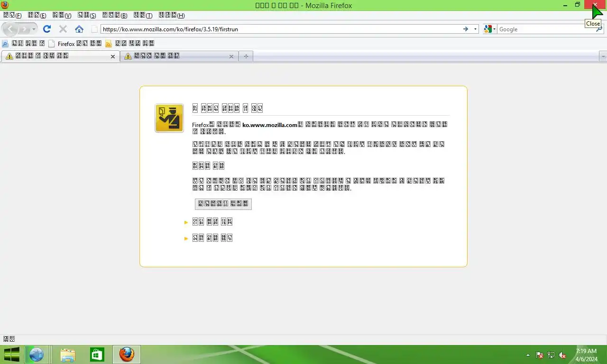Click the muted volume tray icon
Screen dimensions: 607x364
pos(562,355)
